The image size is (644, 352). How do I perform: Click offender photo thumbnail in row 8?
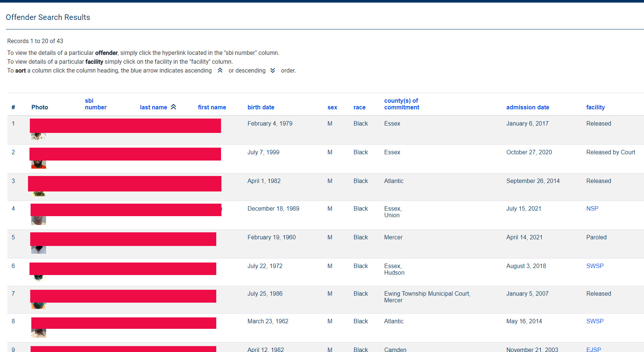click(39, 333)
